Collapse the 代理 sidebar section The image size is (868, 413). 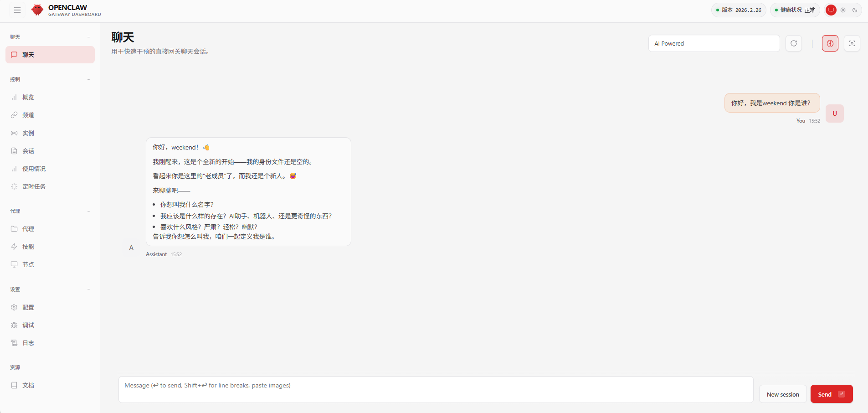[x=88, y=211]
